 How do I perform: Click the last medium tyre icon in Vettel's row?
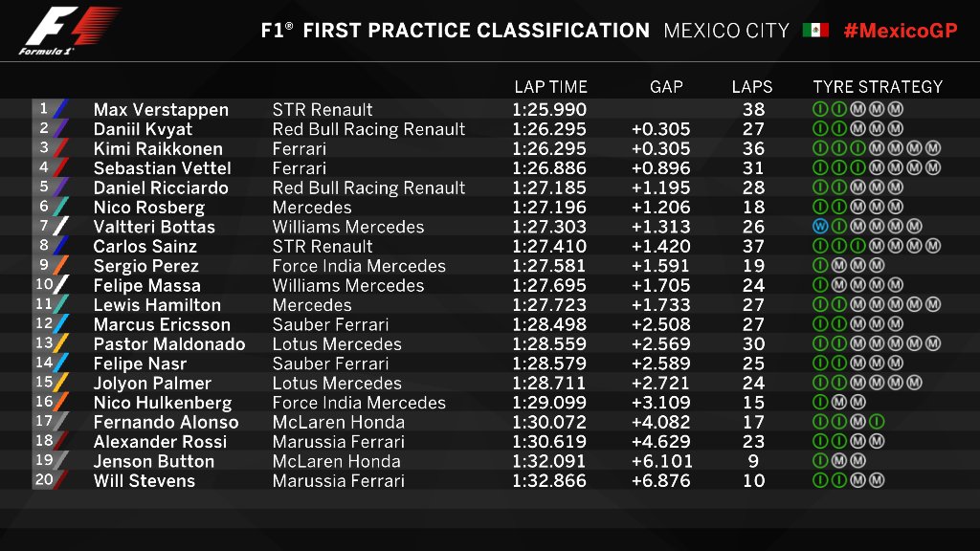934,168
